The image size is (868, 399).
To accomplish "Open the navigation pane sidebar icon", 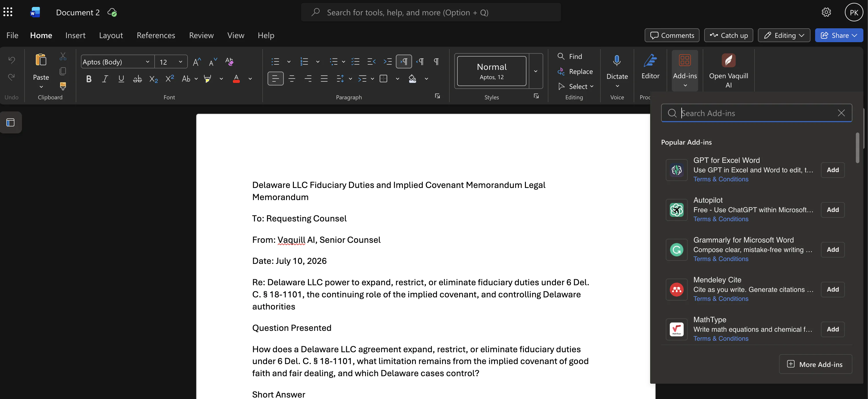I will (x=10, y=122).
